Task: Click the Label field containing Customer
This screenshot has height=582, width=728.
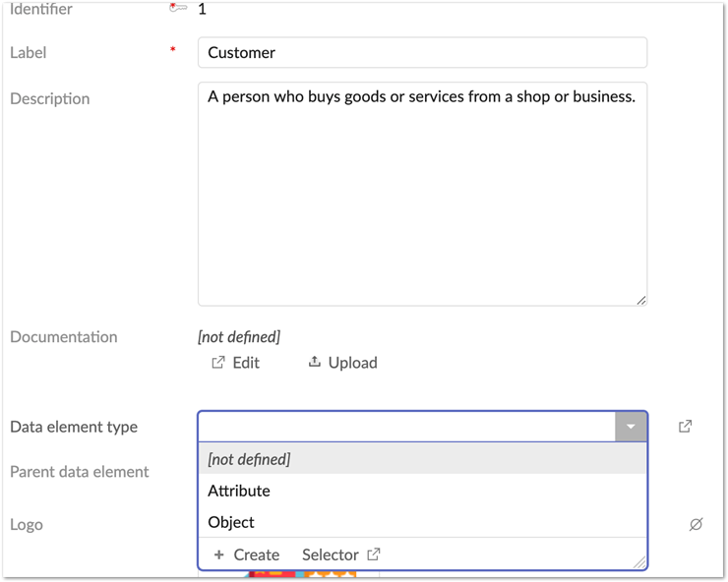Action: 422,53
